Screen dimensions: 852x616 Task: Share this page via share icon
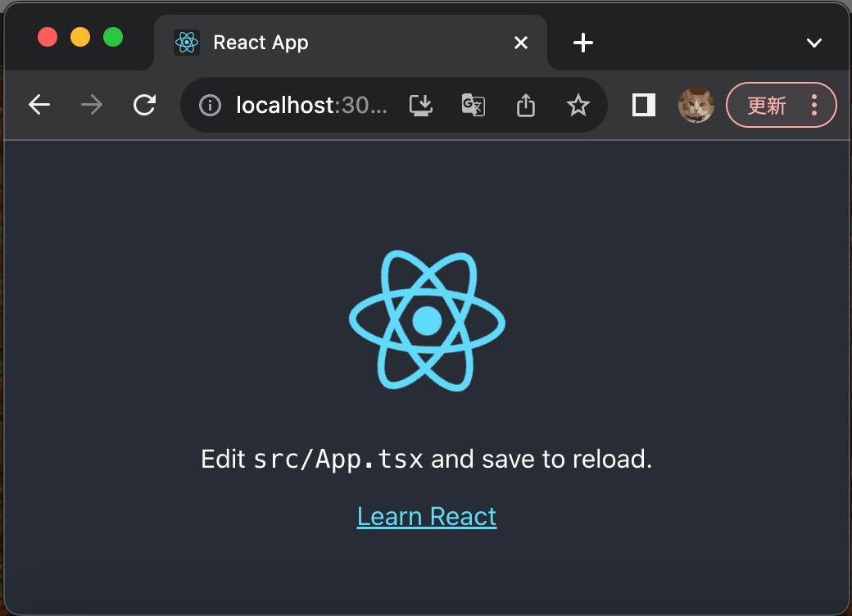[525, 106]
